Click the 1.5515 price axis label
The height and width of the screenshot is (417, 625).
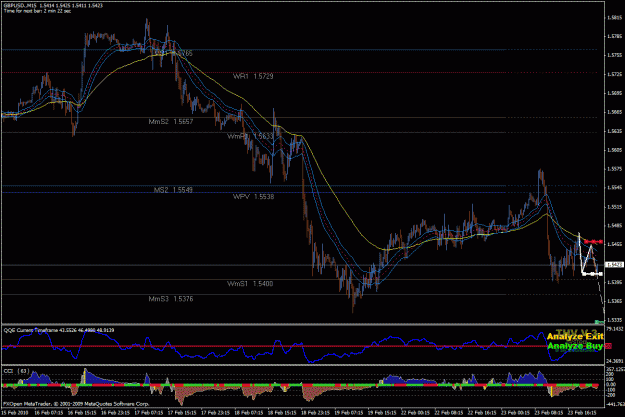[614, 207]
